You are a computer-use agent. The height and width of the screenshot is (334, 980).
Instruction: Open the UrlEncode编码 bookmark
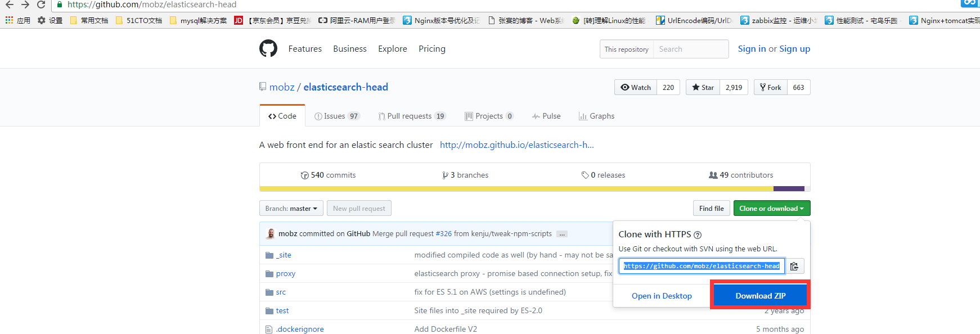click(x=694, y=20)
